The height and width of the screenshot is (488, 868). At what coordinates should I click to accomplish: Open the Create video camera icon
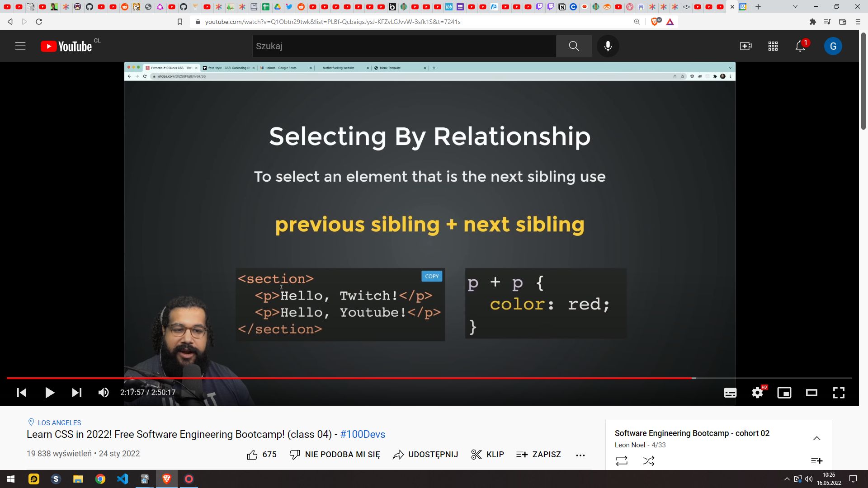(x=745, y=46)
